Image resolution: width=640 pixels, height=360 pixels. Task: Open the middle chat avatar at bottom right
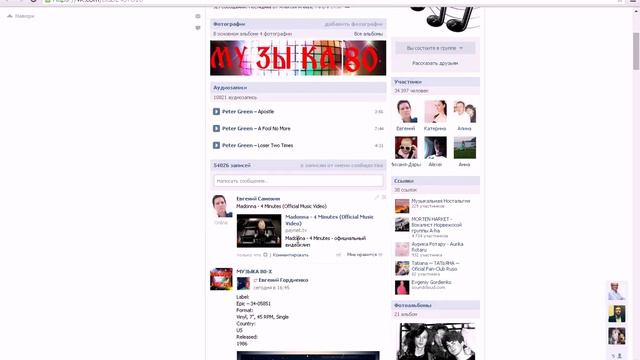[616, 313]
